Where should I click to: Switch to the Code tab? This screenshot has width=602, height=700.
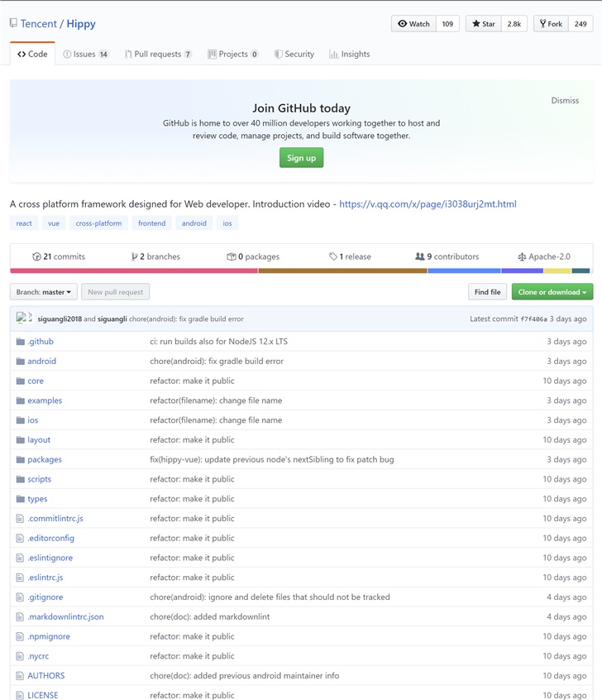click(32, 54)
